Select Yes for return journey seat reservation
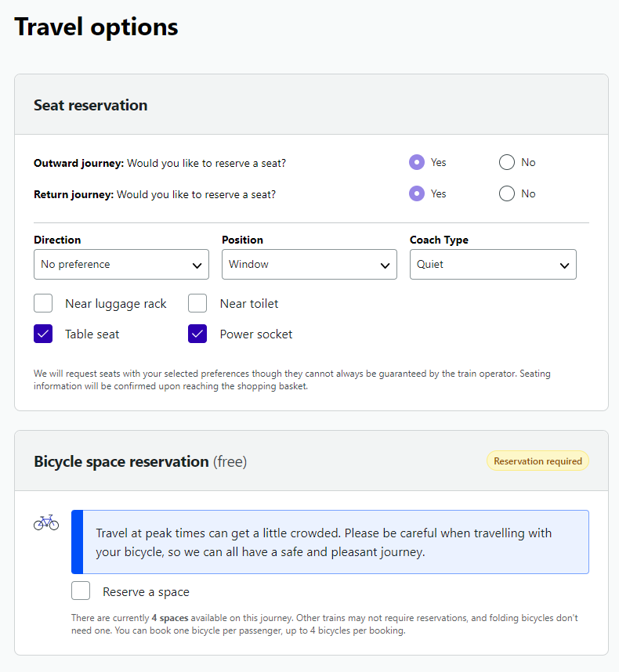Viewport: 619px width, 672px height. (x=417, y=193)
